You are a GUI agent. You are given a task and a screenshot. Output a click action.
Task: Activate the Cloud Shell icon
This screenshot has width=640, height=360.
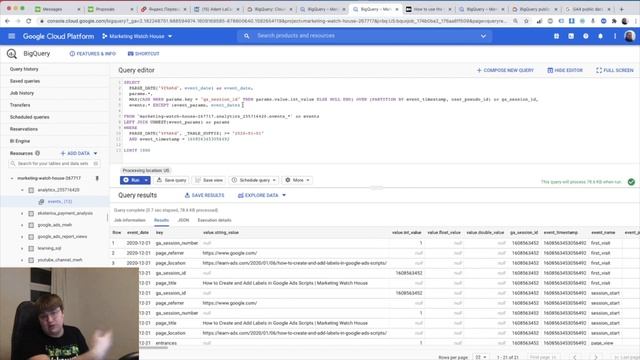coord(571,36)
